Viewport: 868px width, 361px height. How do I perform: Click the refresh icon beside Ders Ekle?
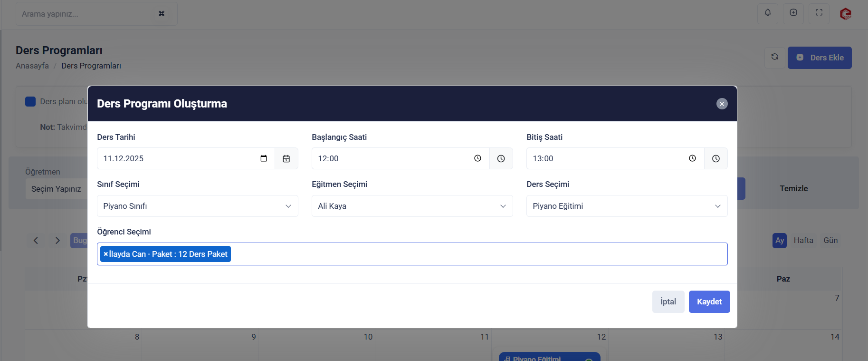pos(774,57)
